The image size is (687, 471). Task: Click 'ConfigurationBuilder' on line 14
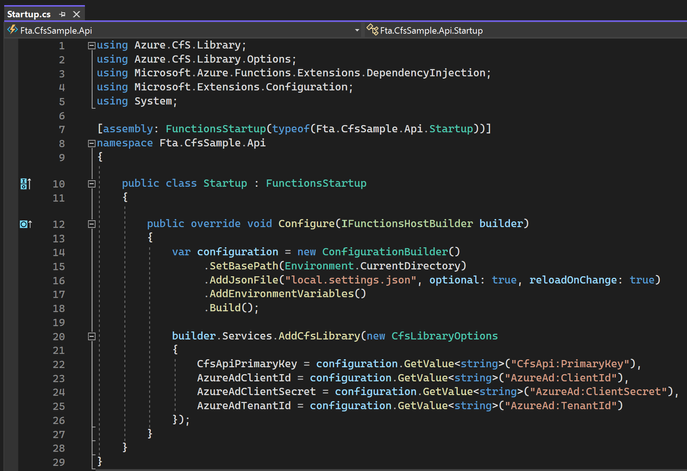pyautogui.click(x=385, y=251)
